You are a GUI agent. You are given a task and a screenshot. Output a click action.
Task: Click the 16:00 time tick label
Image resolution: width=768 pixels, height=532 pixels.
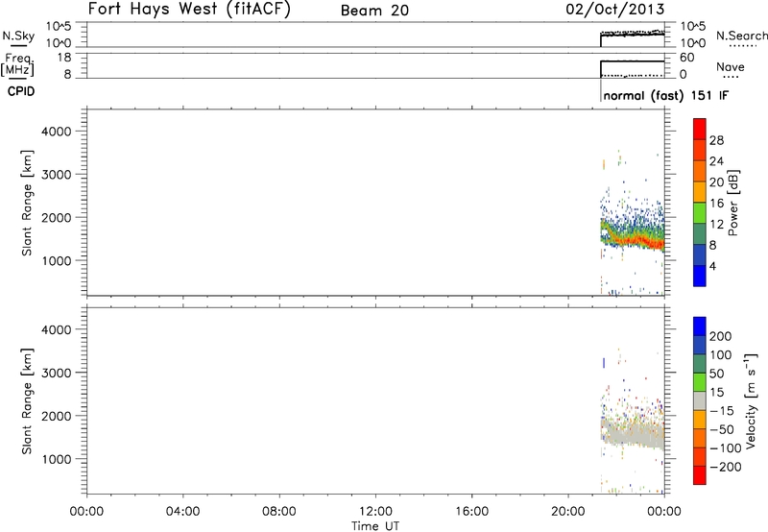coord(471,512)
